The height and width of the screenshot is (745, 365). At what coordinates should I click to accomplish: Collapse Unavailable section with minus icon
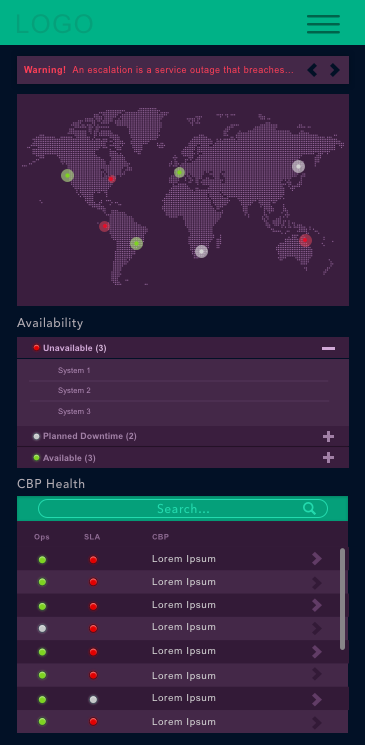click(328, 348)
